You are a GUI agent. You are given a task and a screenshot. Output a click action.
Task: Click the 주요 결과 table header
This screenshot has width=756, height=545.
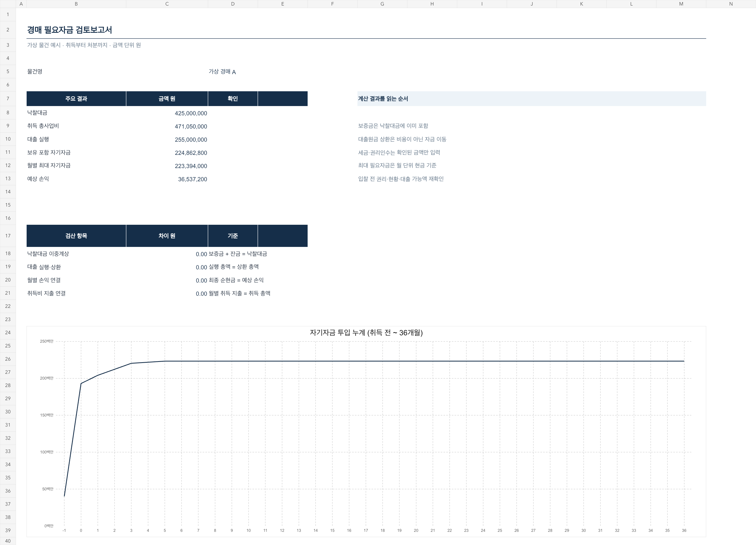pos(76,99)
